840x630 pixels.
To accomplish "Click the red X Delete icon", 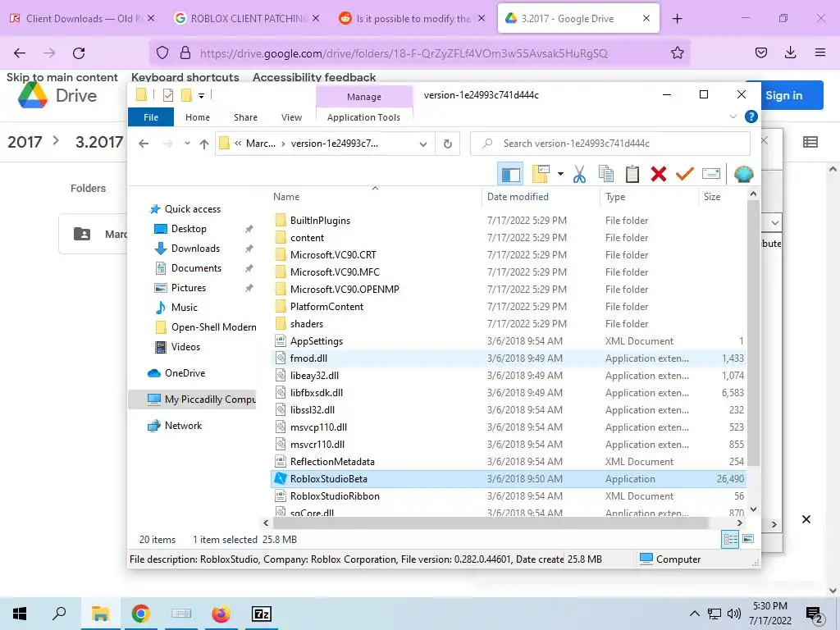I will (x=659, y=174).
